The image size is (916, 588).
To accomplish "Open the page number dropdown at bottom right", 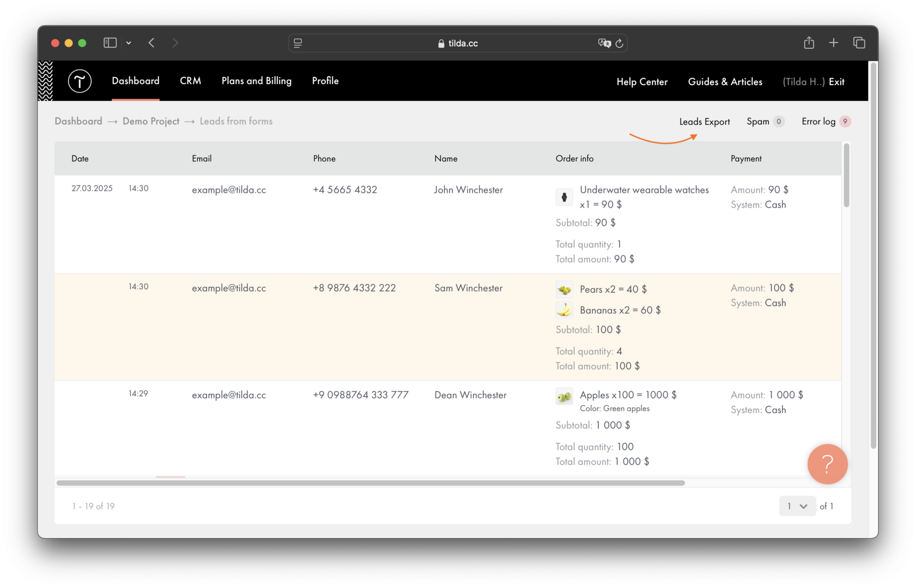I will (x=797, y=506).
